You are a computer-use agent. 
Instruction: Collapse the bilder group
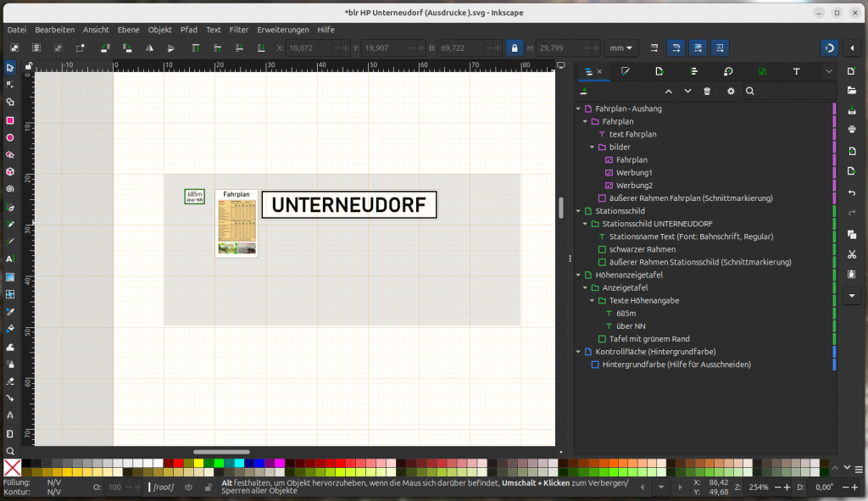tap(593, 147)
